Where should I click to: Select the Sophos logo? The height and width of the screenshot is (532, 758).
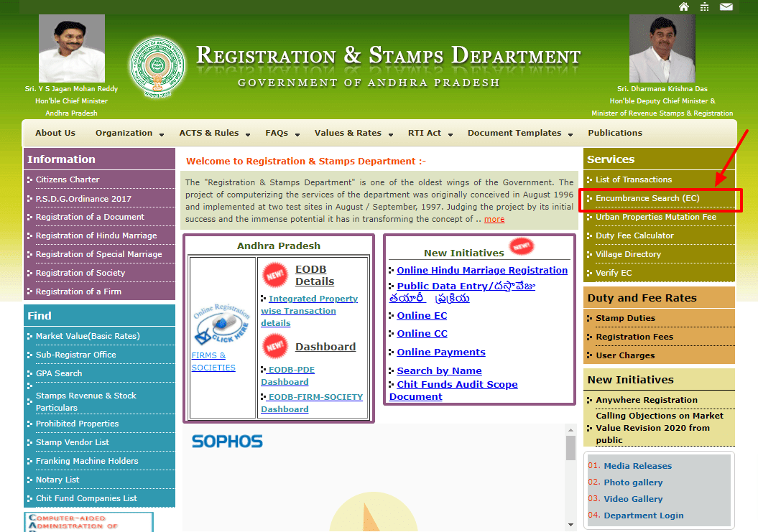(227, 441)
